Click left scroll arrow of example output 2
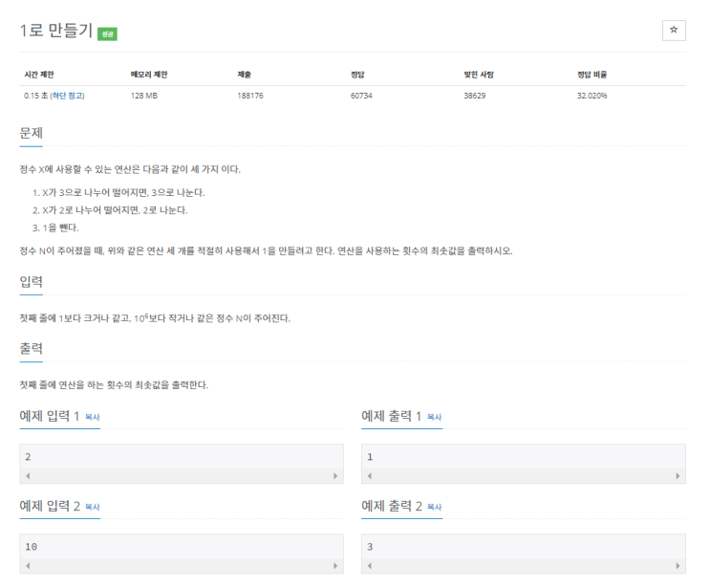Image resolution: width=710 pixels, height=588 pixels. click(370, 566)
